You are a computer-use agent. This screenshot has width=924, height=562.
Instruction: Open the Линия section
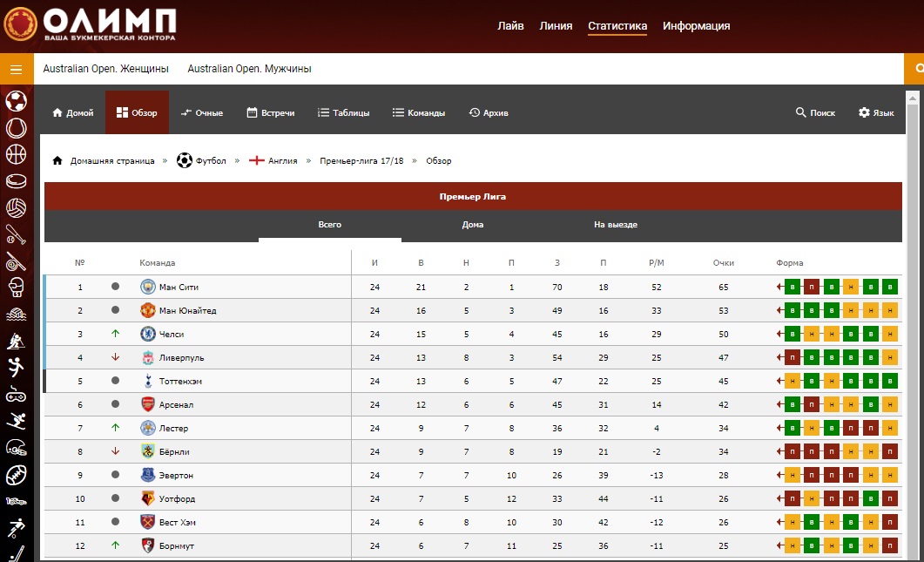click(x=556, y=26)
